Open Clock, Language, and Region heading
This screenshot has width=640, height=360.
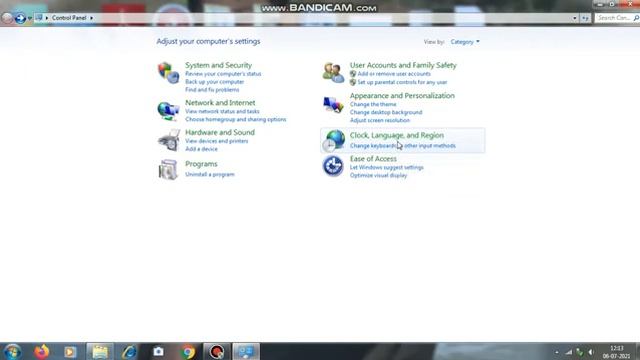click(396, 135)
